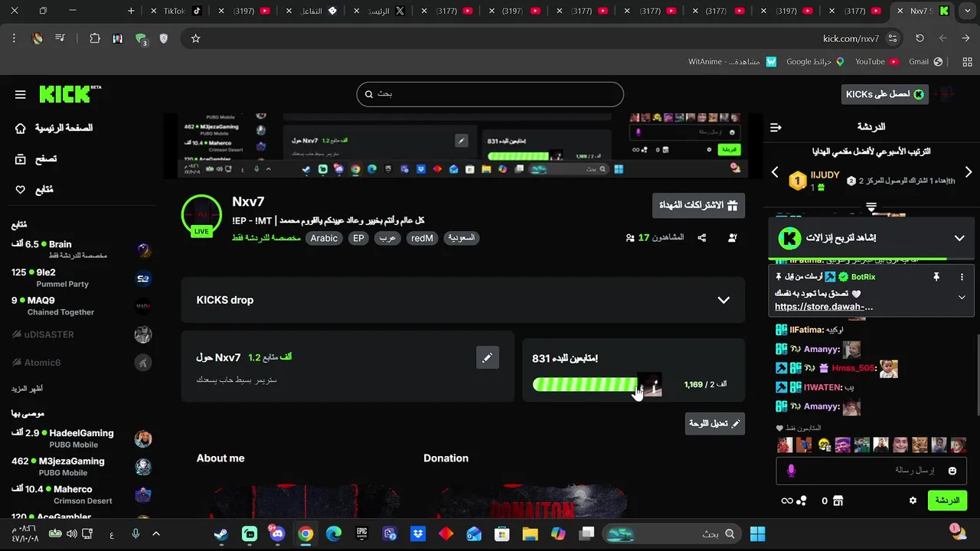Viewport: 980px width, 551px height.
Task: Open the Chrome extensions puzzle icon
Action: click(95, 38)
